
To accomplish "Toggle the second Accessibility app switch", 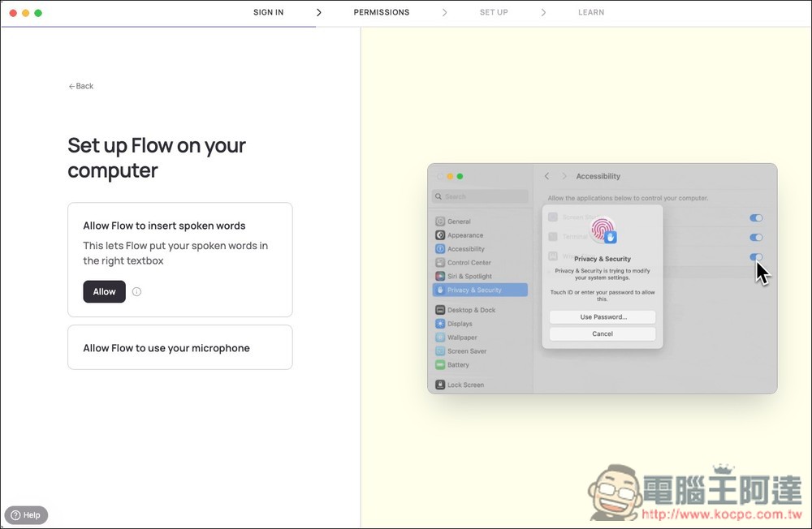I will 756,238.
